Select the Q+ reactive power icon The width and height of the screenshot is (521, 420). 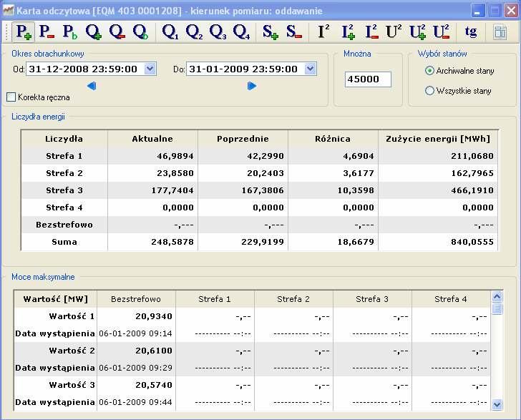click(93, 32)
